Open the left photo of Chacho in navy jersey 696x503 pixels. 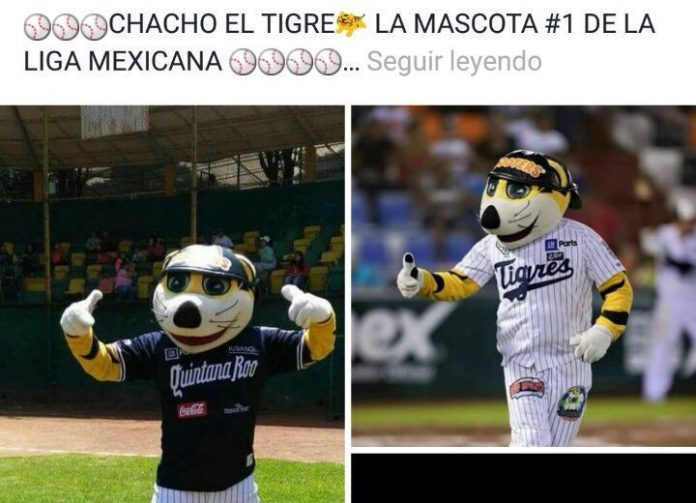click(172, 304)
